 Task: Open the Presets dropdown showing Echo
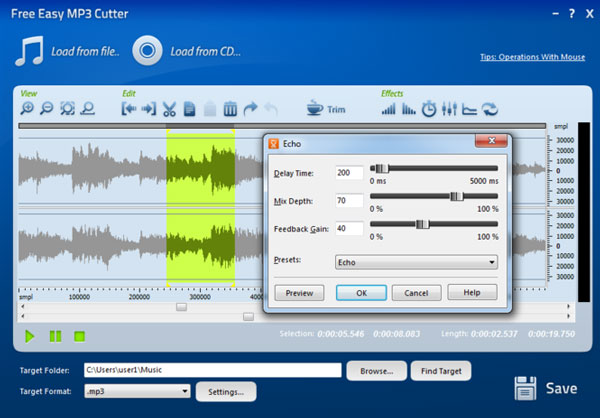click(x=416, y=262)
